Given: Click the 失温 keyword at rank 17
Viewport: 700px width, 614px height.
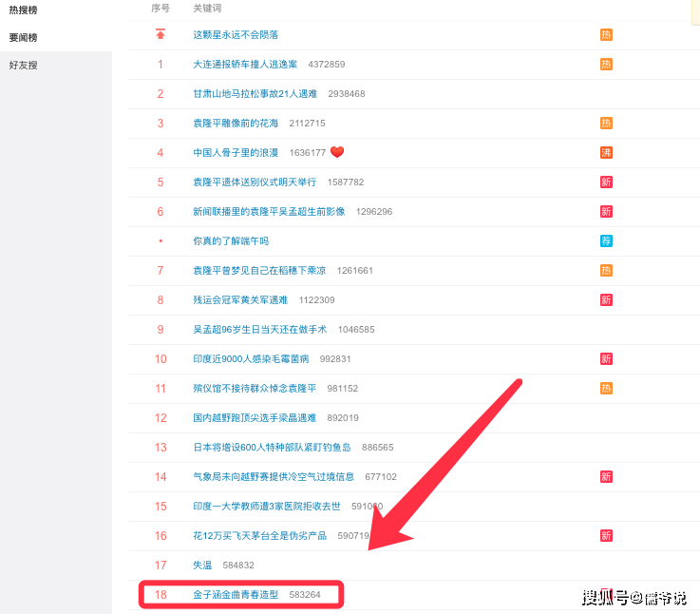Looking at the screenshot, I should point(202,565).
